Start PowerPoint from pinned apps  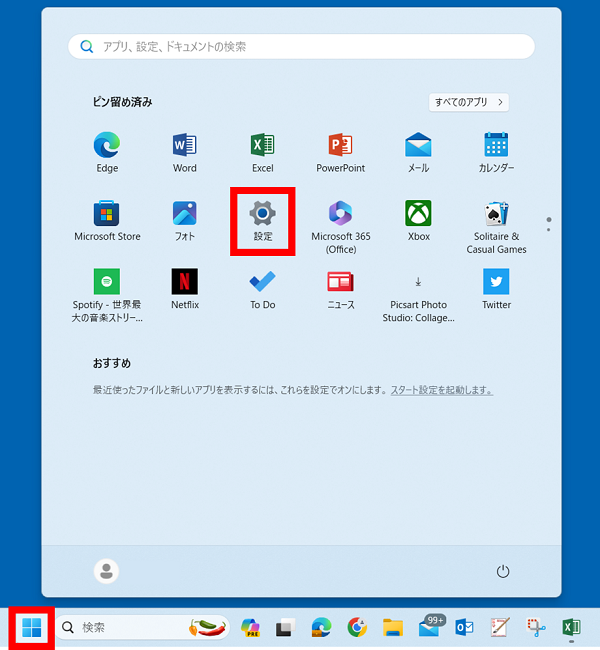pyautogui.click(x=340, y=152)
